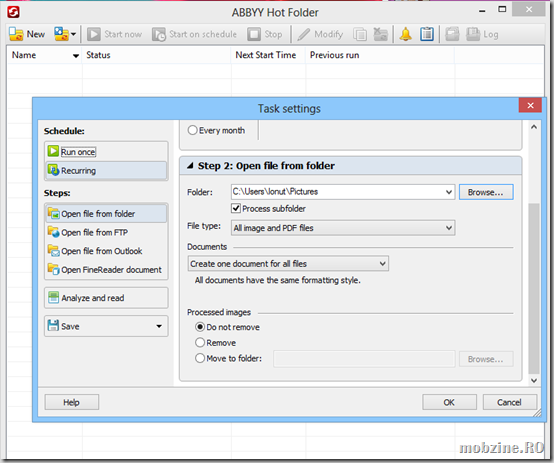Viewport: 554px width, 463px height.
Task: Select the Recurring schedule option
Action: pyautogui.click(x=106, y=170)
